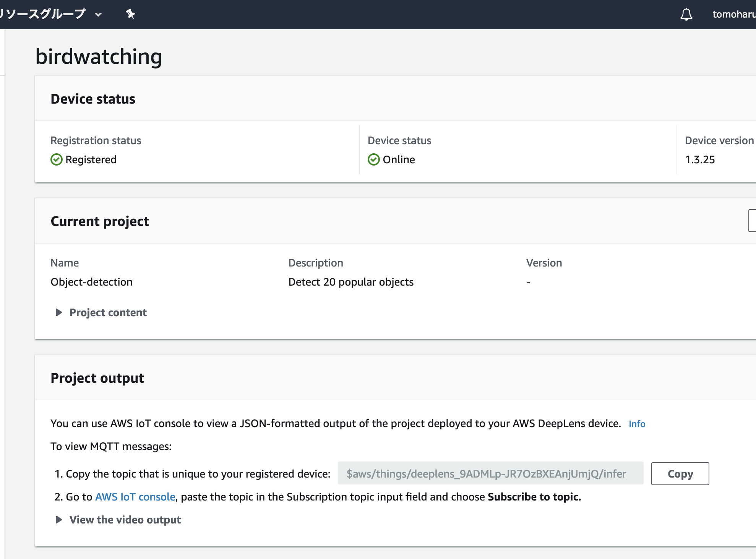Click the Subscribe to topic bold text
This screenshot has width=756, height=559.
[x=534, y=497]
